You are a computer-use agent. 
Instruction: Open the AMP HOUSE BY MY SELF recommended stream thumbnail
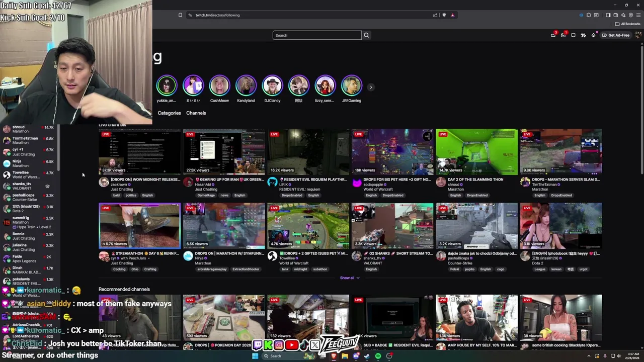pyautogui.click(x=476, y=318)
